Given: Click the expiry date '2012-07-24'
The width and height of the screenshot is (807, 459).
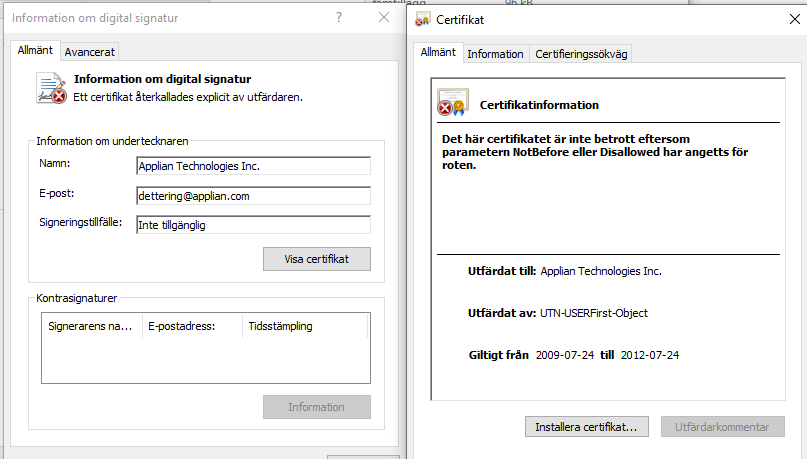Looking at the screenshot, I should tap(650, 355).
